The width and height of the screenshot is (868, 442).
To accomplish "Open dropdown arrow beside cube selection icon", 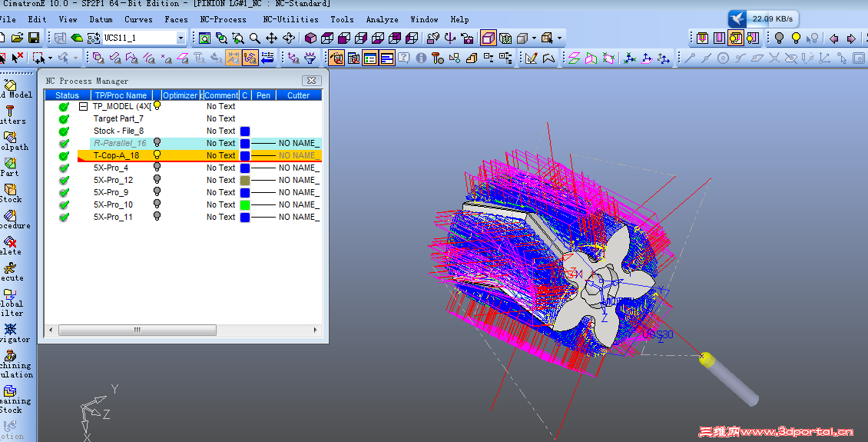I will tap(560, 38).
